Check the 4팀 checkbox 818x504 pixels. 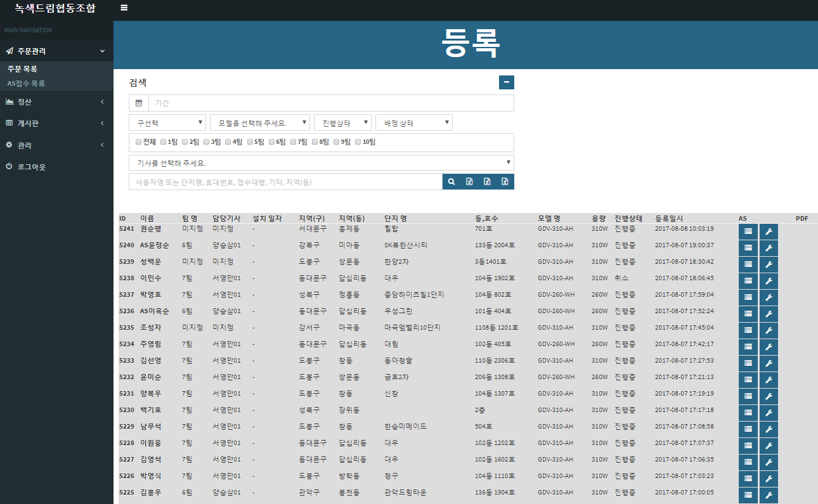point(228,142)
